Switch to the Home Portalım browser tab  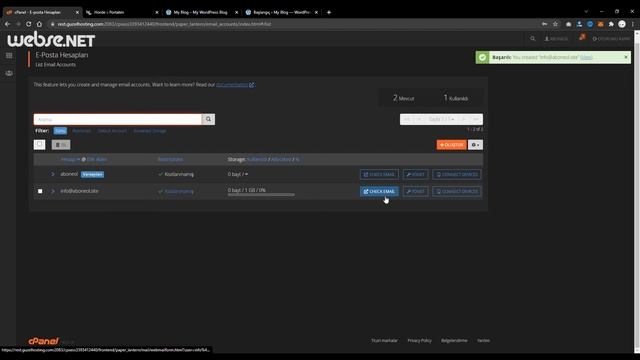[122, 12]
